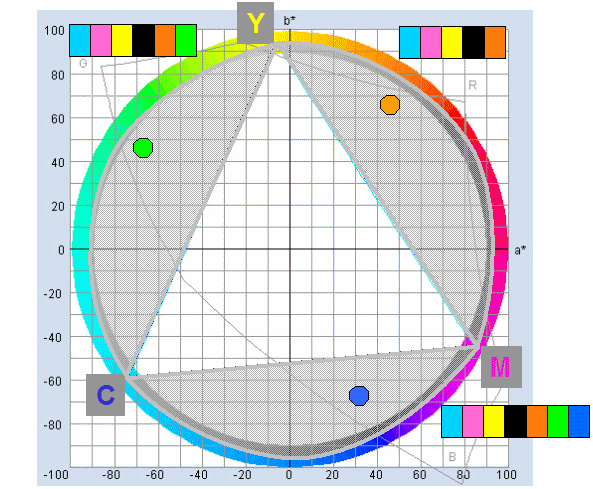Screen dimensions: 593x489
Task: Click the -60 value on horizontal axis
Action: pyautogui.click(x=155, y=475)
